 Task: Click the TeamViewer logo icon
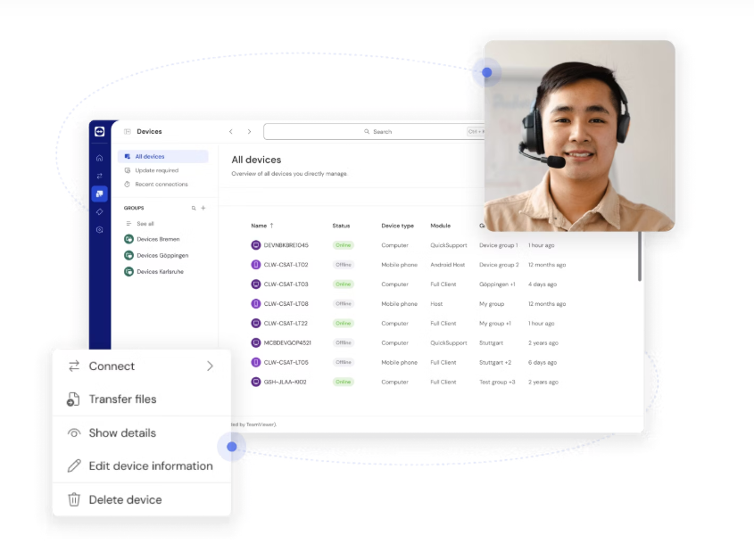click(100, 131)
